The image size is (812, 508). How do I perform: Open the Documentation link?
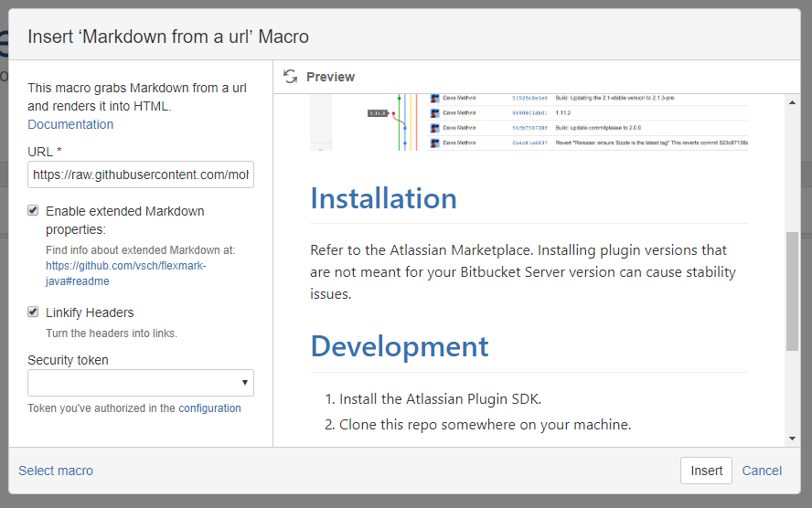click(x=70, y=124)
